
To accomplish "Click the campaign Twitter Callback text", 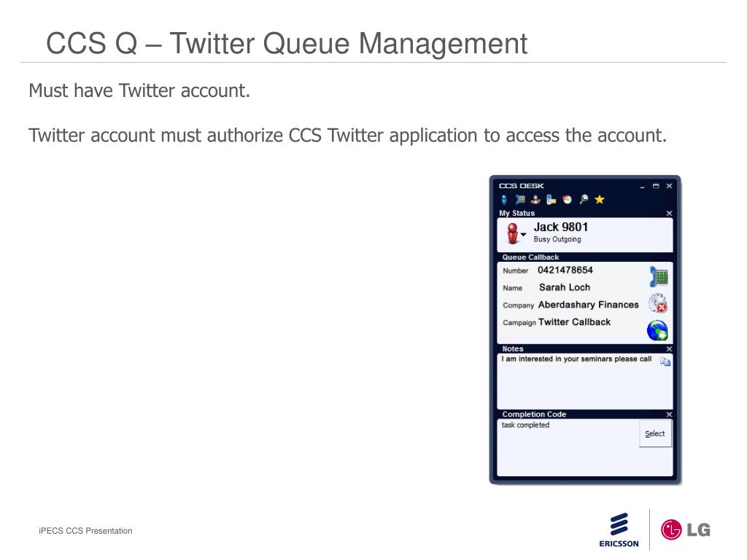I will pyautogui.click(x=575, y=322).
